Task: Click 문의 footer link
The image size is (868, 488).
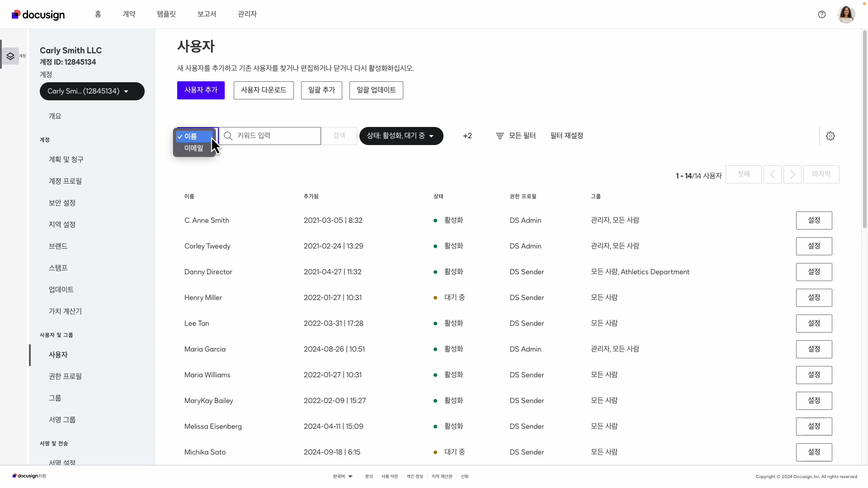Action: tap(369, 476)
